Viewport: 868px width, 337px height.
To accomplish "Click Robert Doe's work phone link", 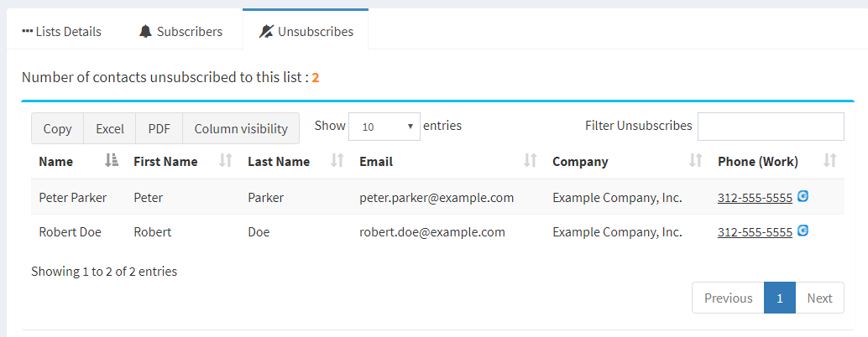I will [755, 232].
